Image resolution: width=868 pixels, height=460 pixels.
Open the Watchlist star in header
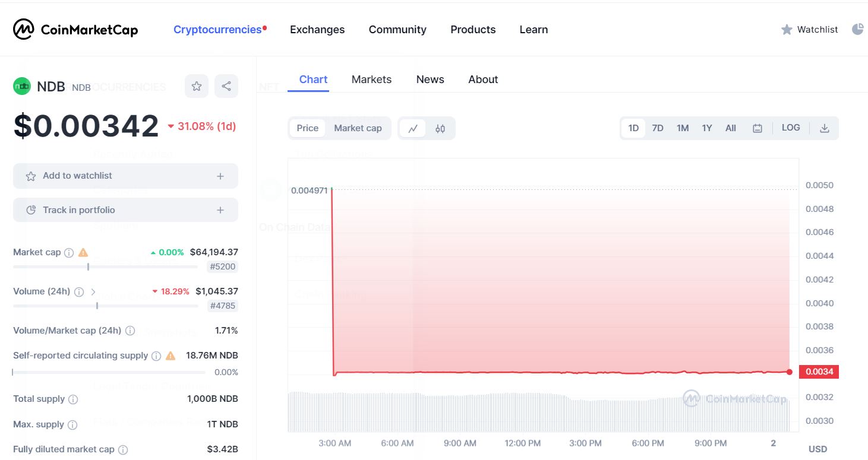point(787,29)
